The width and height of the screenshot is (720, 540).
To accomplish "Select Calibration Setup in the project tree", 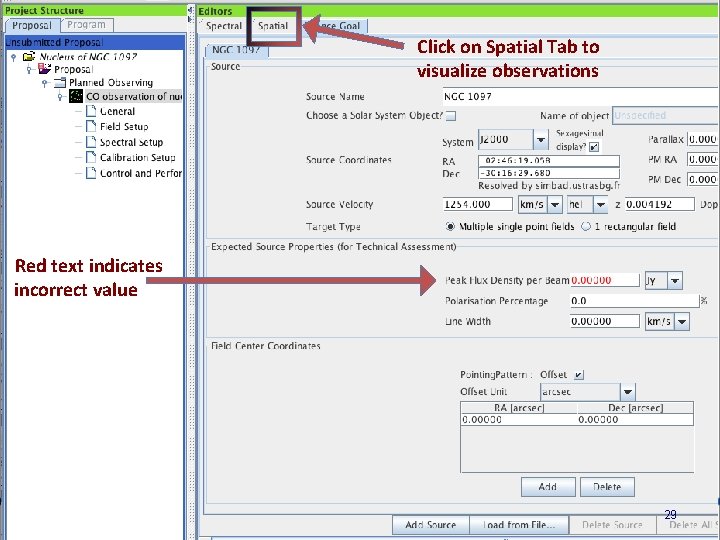I will point(137,158).
